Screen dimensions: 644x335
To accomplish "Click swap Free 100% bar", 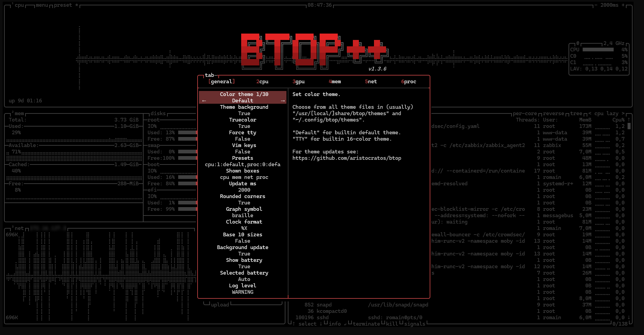I will [187, 158].
